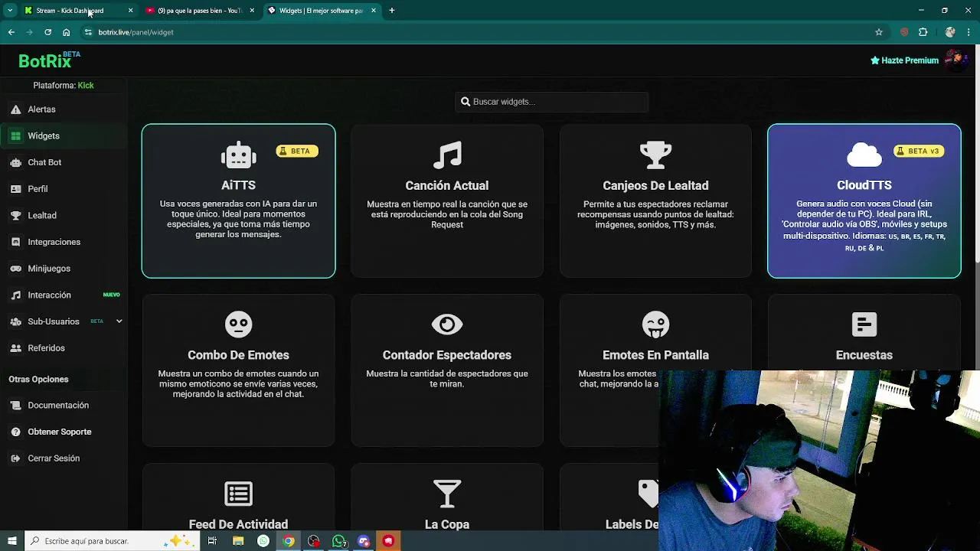Open the Encuestas poll widget icon

[x=864, y=324]
